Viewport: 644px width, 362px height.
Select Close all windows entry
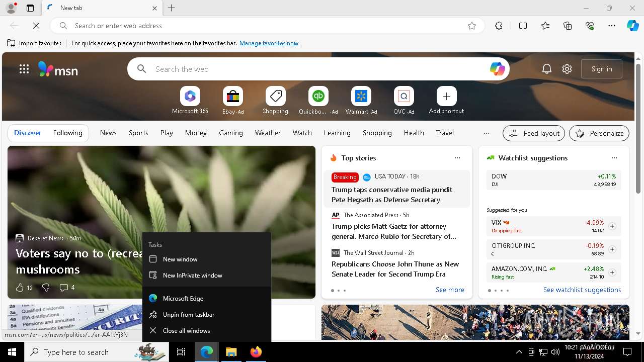(x=207, y=331)
